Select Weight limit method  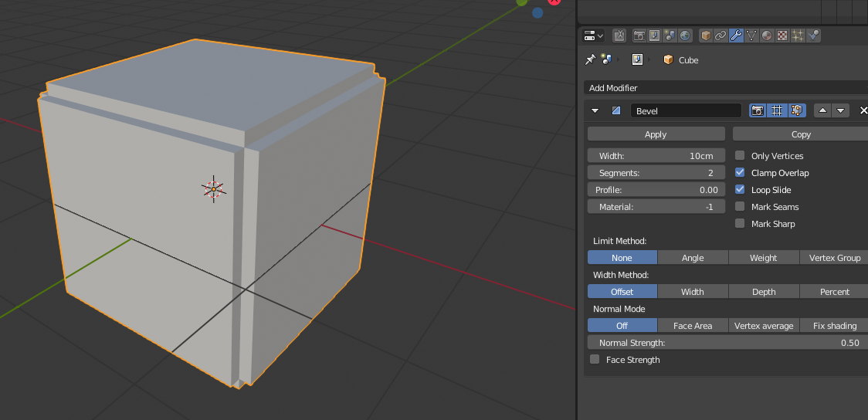[x=764, y=258]
